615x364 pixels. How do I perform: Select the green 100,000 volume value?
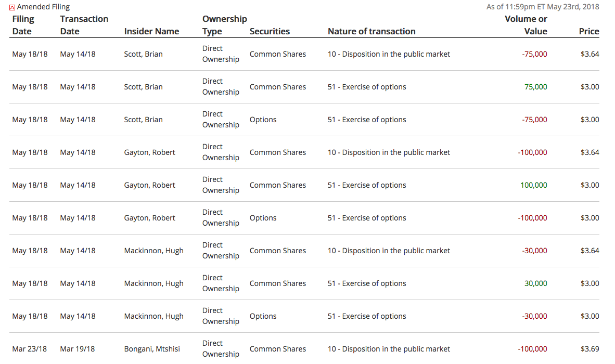coord(533,185)
